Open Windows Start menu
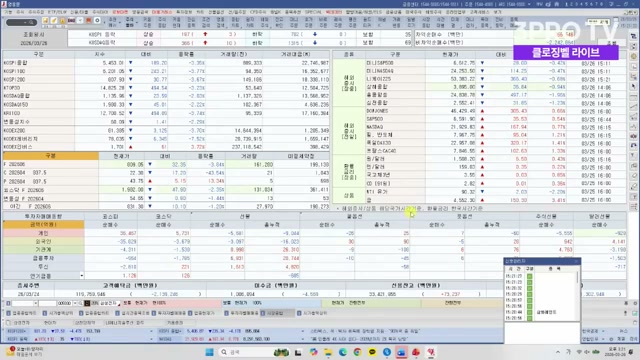The width and height of the screenshot is (640, 360). click(209, 352)
